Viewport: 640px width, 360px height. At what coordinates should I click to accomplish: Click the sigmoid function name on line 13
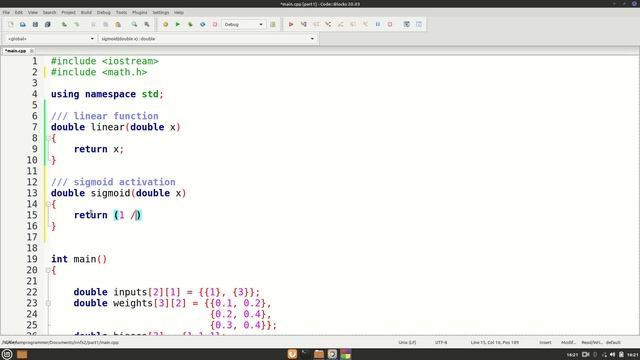110,193
